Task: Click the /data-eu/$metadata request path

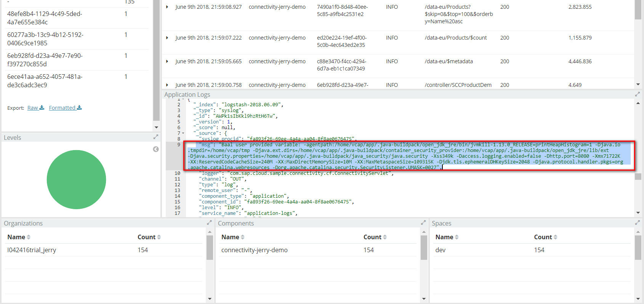Action: pos(449,61)
